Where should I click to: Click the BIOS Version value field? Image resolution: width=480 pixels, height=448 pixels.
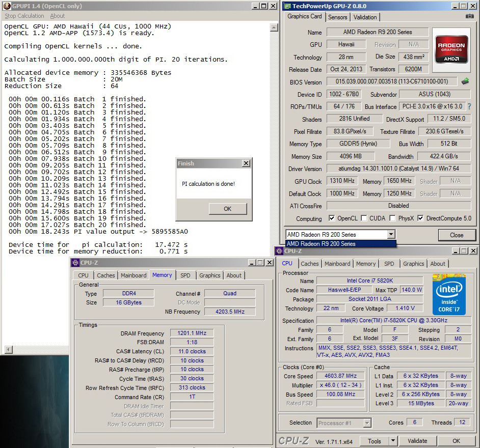[x=391, y=81]
